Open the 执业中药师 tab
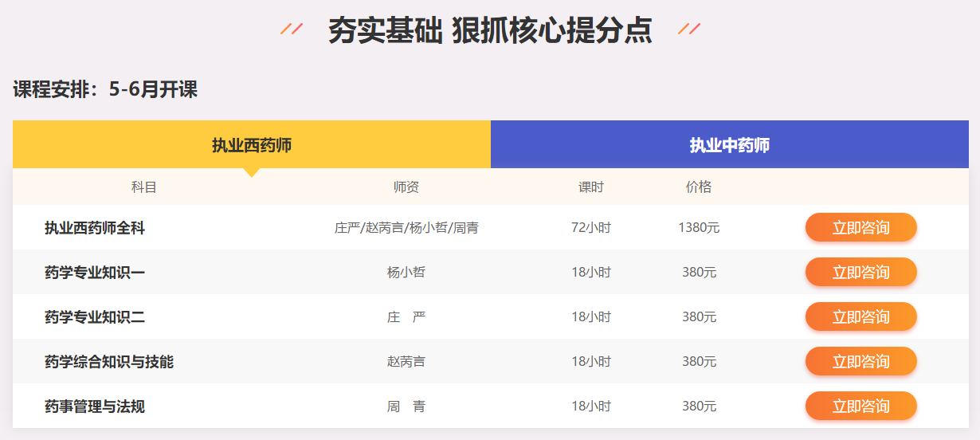The image size is (980, 440). click(729, 145)
